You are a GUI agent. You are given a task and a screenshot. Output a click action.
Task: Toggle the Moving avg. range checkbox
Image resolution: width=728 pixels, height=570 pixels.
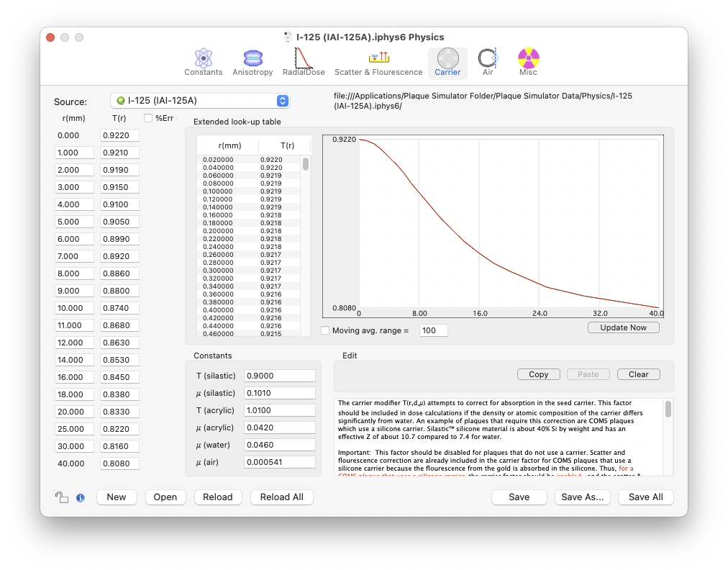(x=325, y=330)
